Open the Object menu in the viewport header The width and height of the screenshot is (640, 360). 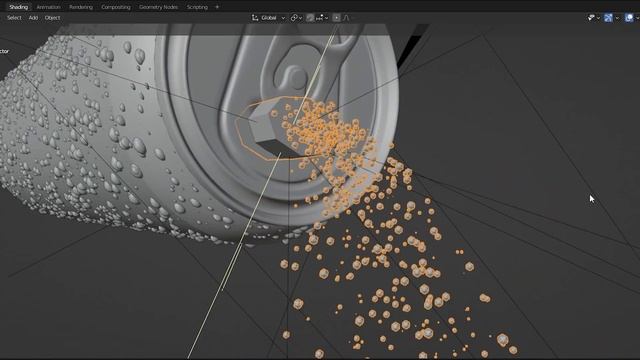(52, 18)
